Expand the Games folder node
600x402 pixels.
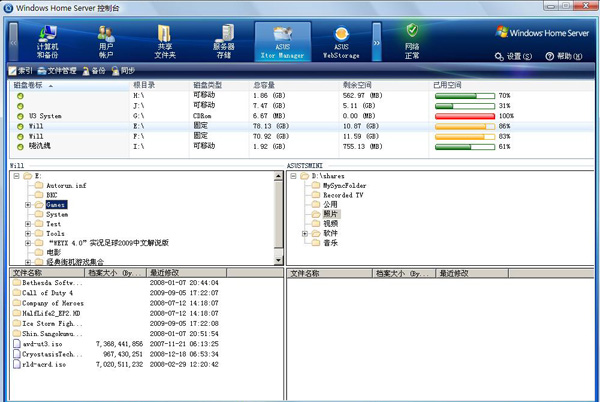coord(28,205)
